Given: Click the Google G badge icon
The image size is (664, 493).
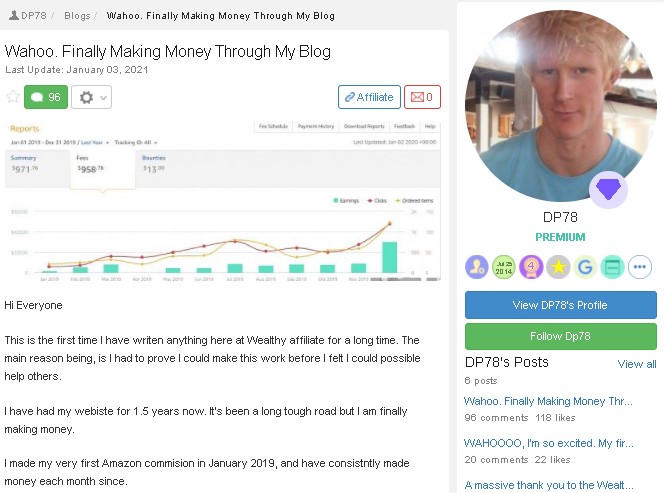Looking at the screenshot, I should (x=585, y=267).
